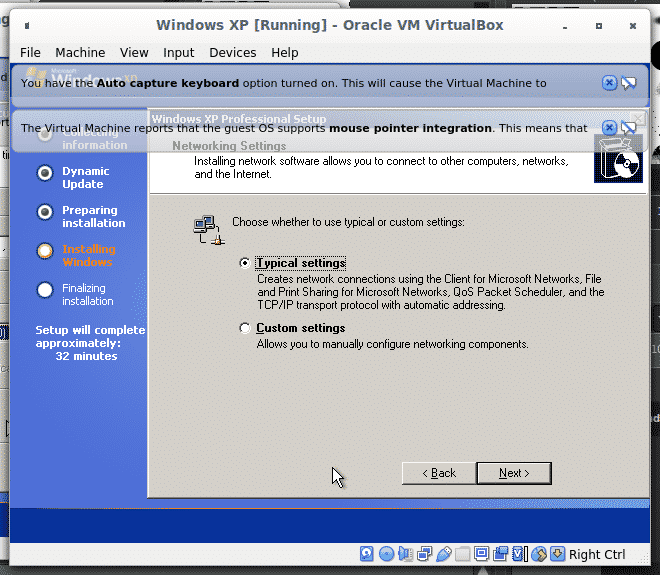Click the display status icon
This screenshot has height=575, width=660.
click(481, 554)
